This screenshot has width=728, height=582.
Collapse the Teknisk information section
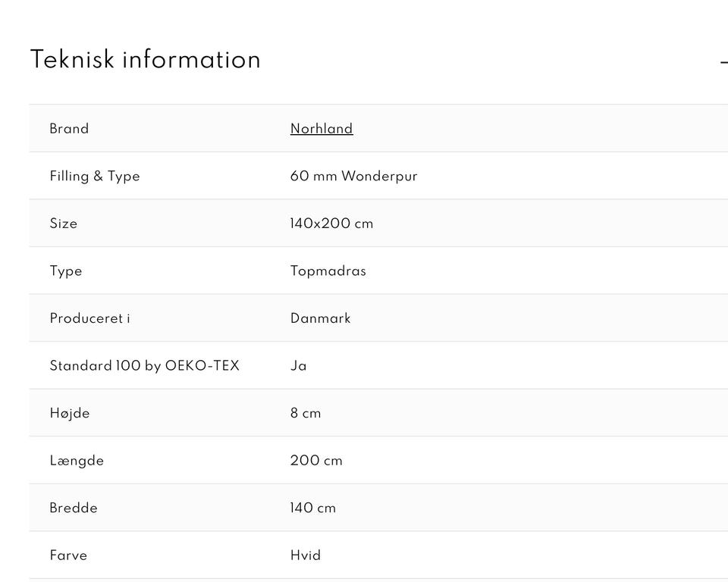(x=723, y=61)
